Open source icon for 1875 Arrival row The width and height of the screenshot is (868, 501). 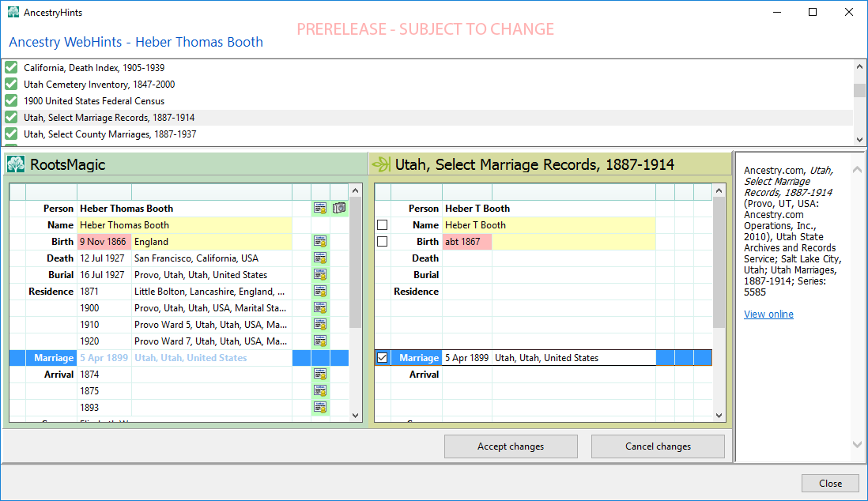click(x=320, y=391)
